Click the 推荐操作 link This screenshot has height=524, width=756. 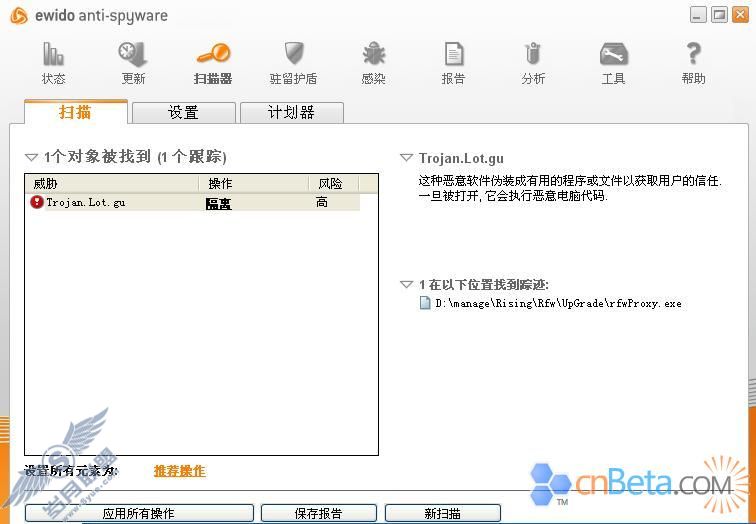[180, 471]
